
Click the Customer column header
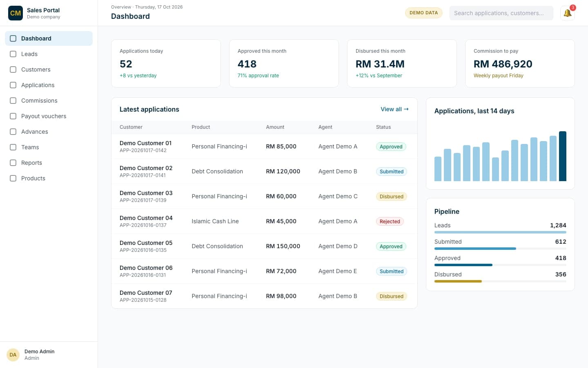(x=131, y=127)
